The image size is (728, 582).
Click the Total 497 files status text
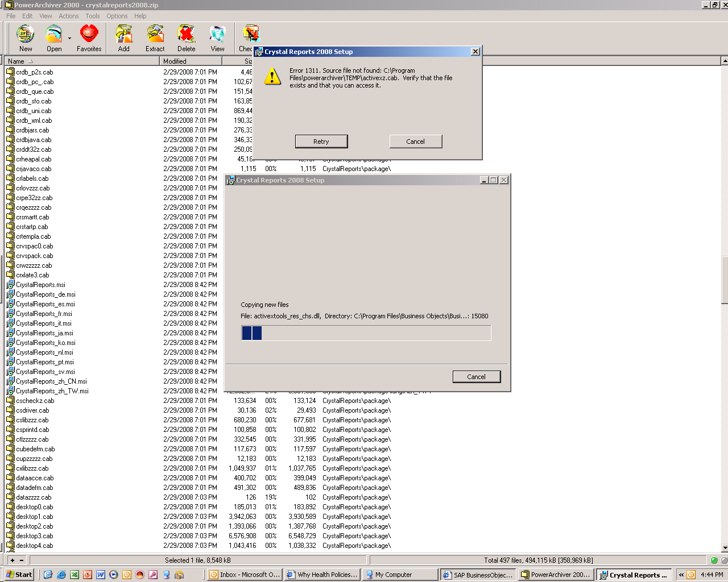coord(538,560)
